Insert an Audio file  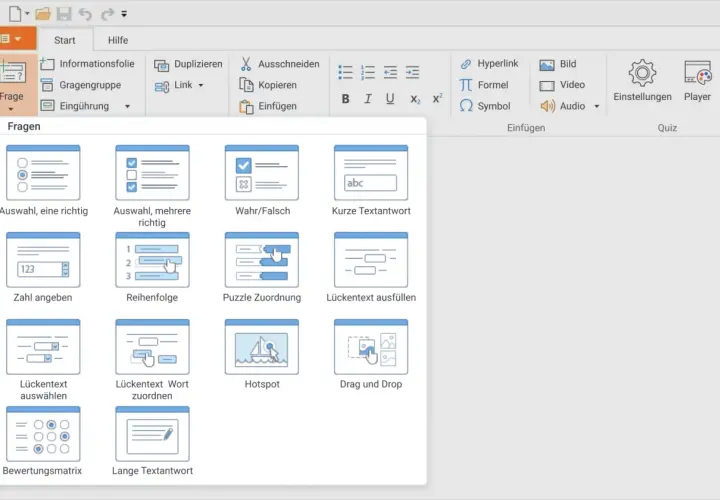(x=562, y=106)
